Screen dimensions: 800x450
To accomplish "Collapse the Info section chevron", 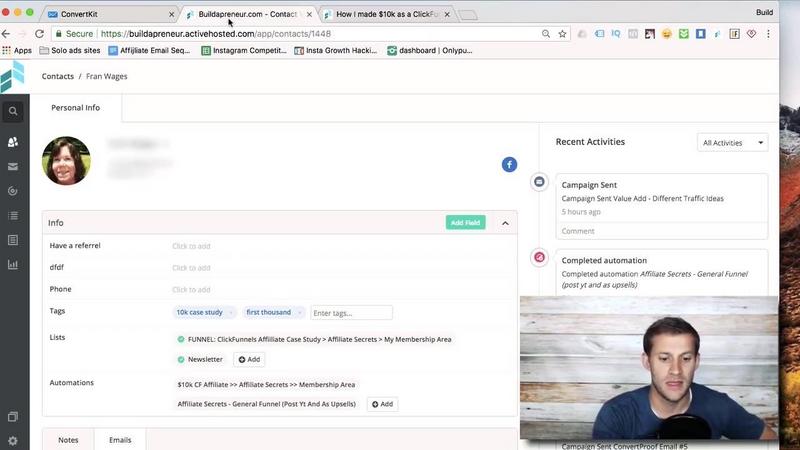I will coord(505,223).
